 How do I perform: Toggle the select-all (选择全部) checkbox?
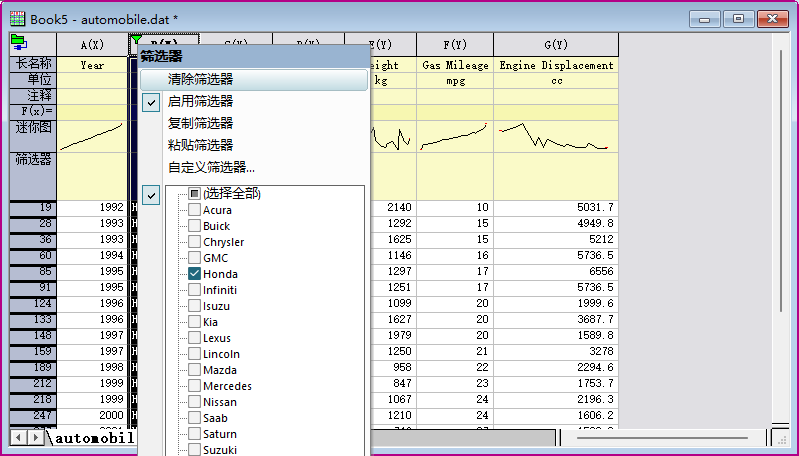coord(194,193)
